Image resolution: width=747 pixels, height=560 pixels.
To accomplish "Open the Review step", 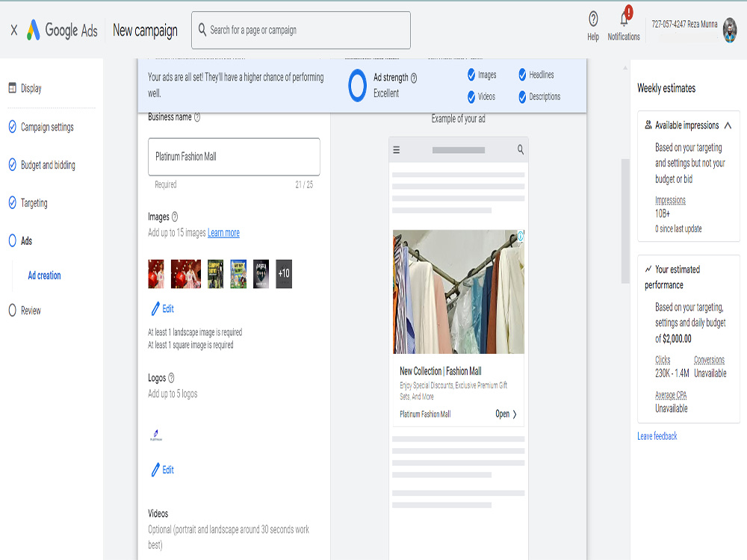I will tap(31, 311).
